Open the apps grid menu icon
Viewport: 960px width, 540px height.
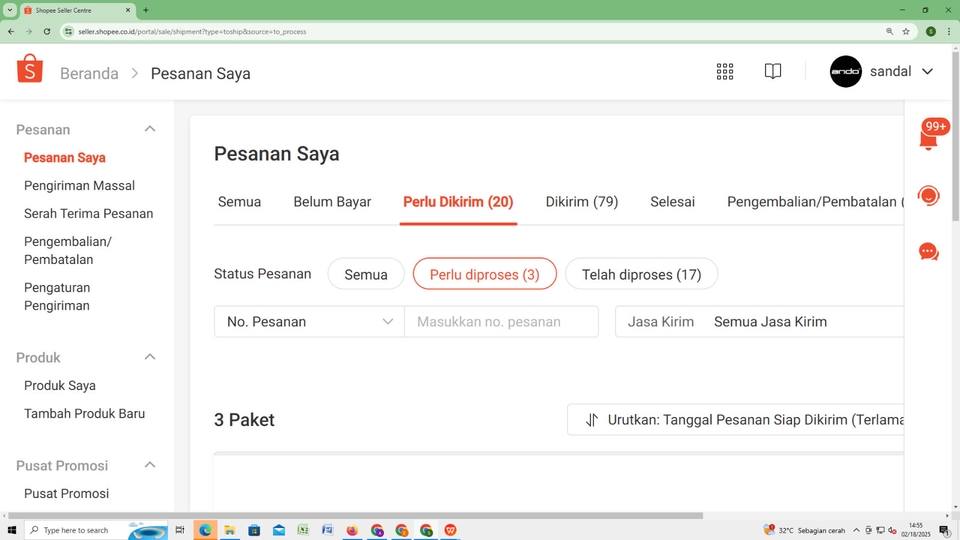point(725,72)
